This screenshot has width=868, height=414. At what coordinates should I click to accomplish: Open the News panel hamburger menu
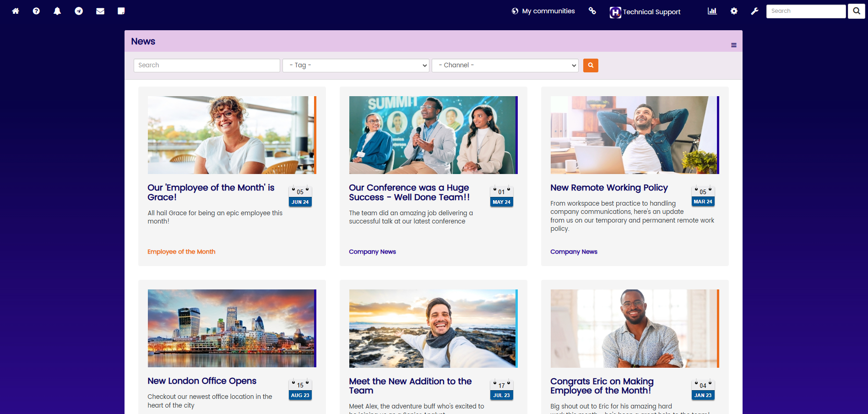pyautogui.click(x=734, y=45)
